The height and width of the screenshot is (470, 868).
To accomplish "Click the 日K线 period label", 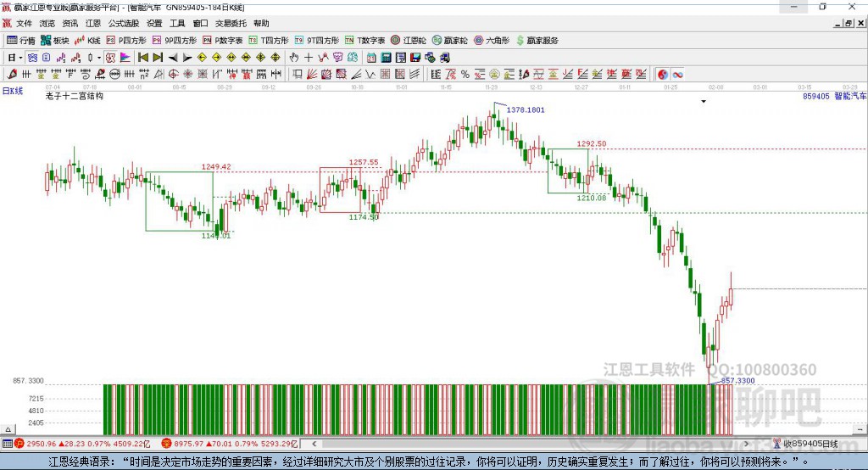I will pos(13,91).
